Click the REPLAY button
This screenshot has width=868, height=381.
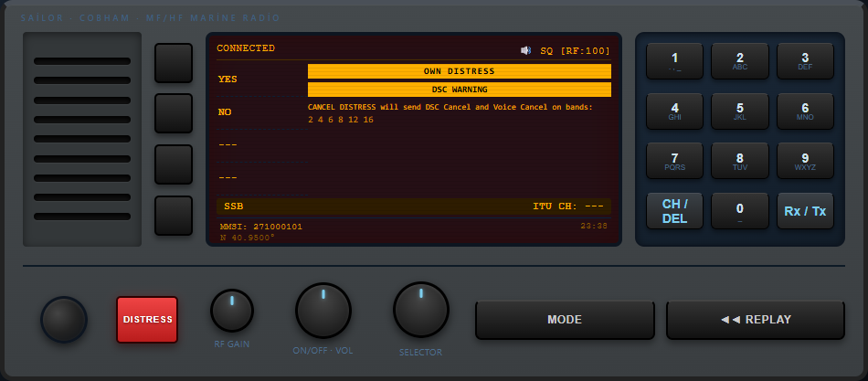coord(756,320)
